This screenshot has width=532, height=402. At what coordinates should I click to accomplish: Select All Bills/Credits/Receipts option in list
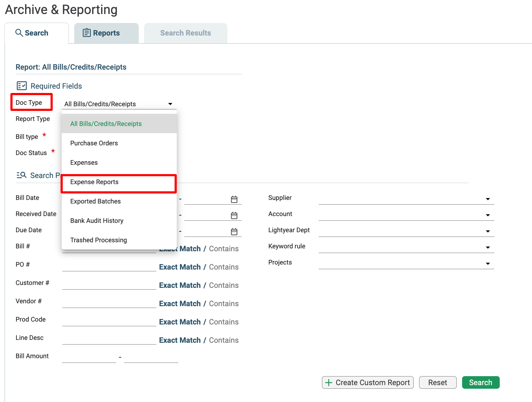[119, 124]
